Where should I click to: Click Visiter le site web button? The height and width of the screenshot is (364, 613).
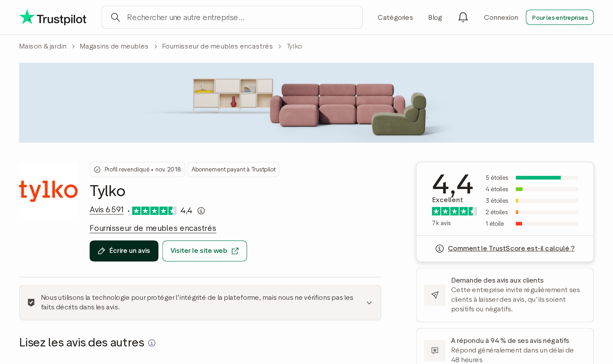(205, 251)
